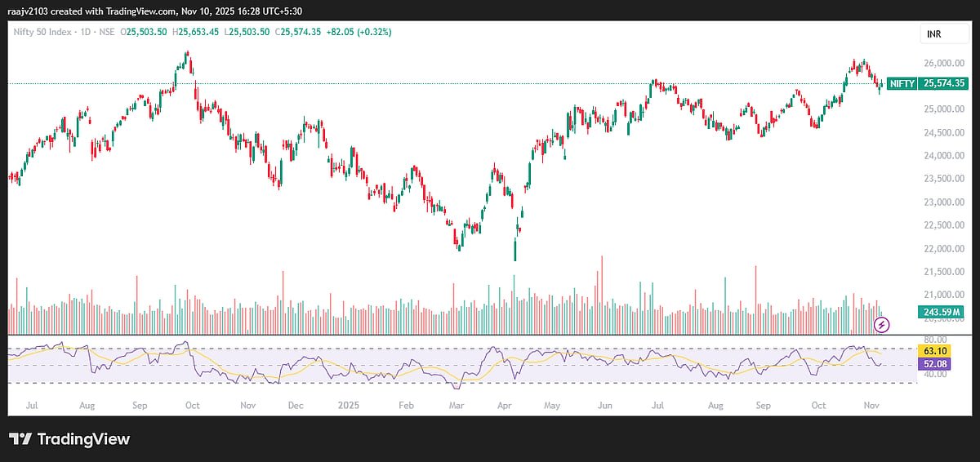The width and height of the screenshot is (980, 462).
Task: Click the Oct 2024 peak candlestick
Action: coord(187,57)
